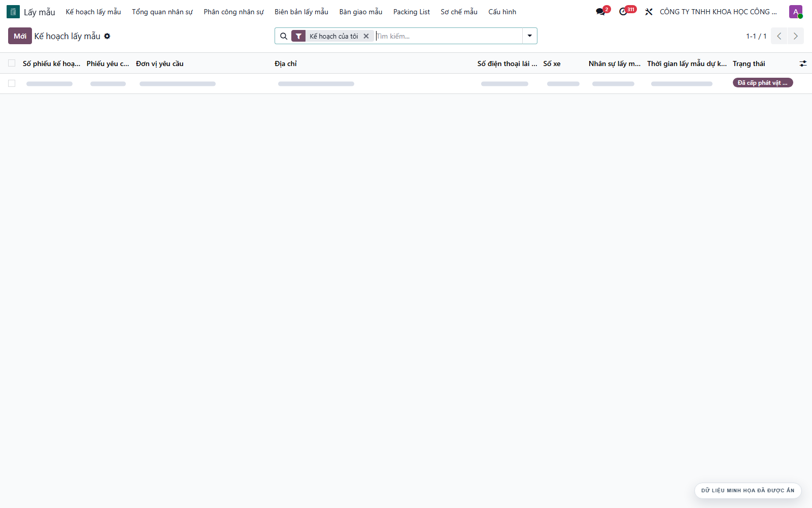Click the Lấy mẫu app title

pyautogui.click(x=40, y=12)
